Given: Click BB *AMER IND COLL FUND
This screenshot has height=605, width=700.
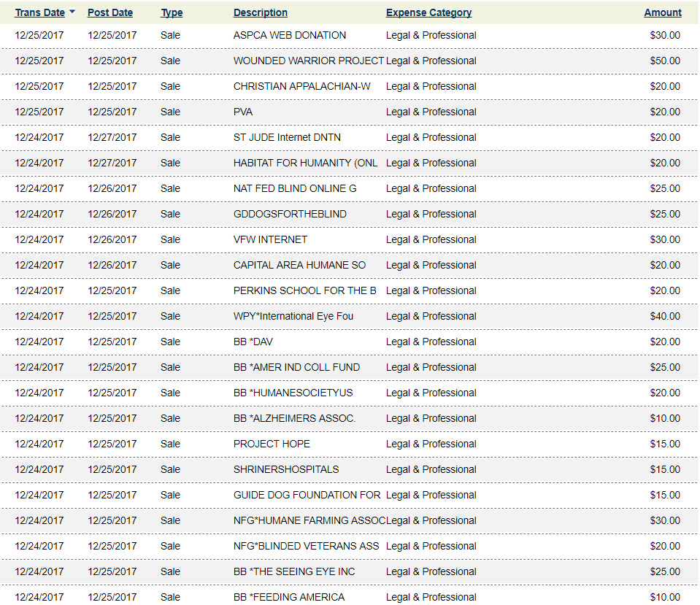Looking at the screenshot, I should tap(296, 367).
